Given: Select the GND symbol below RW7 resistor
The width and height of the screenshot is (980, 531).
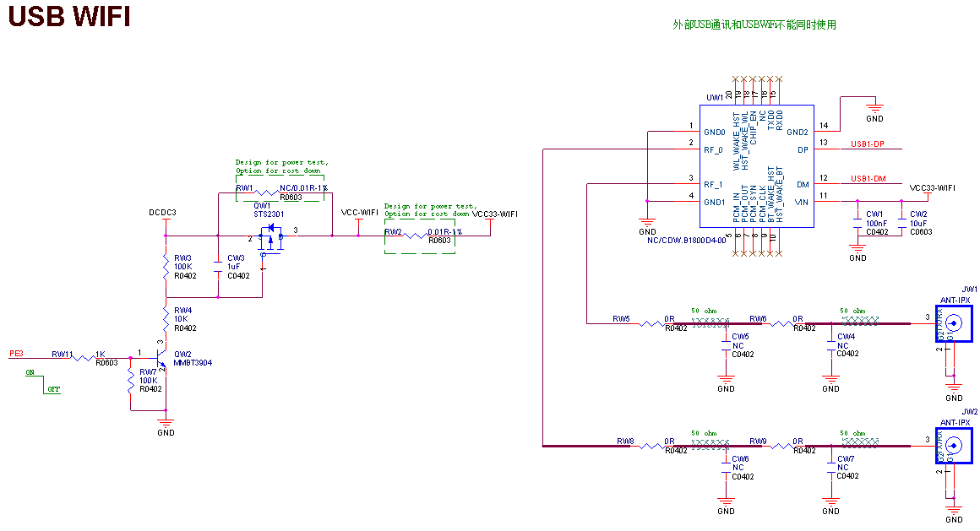Looking at the screenshot, I should (x=166, y=423).
